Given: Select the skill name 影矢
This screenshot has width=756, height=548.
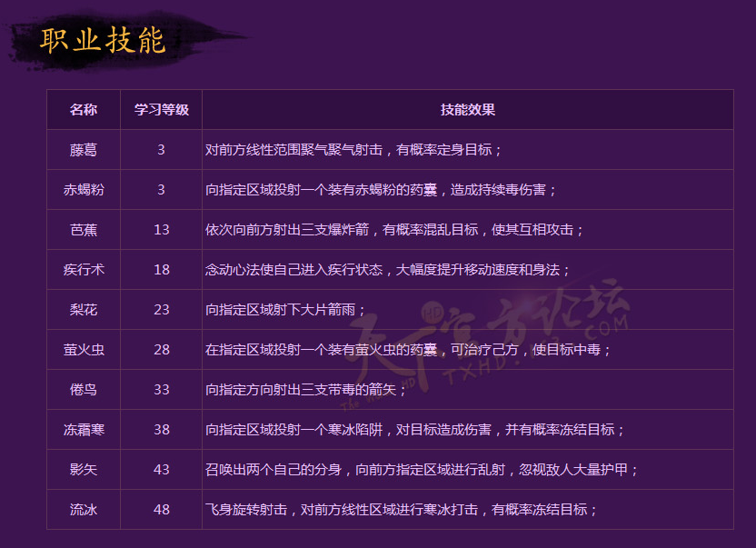Looking at the screenshot, I should pyautogui.click(x=84, y=470).
